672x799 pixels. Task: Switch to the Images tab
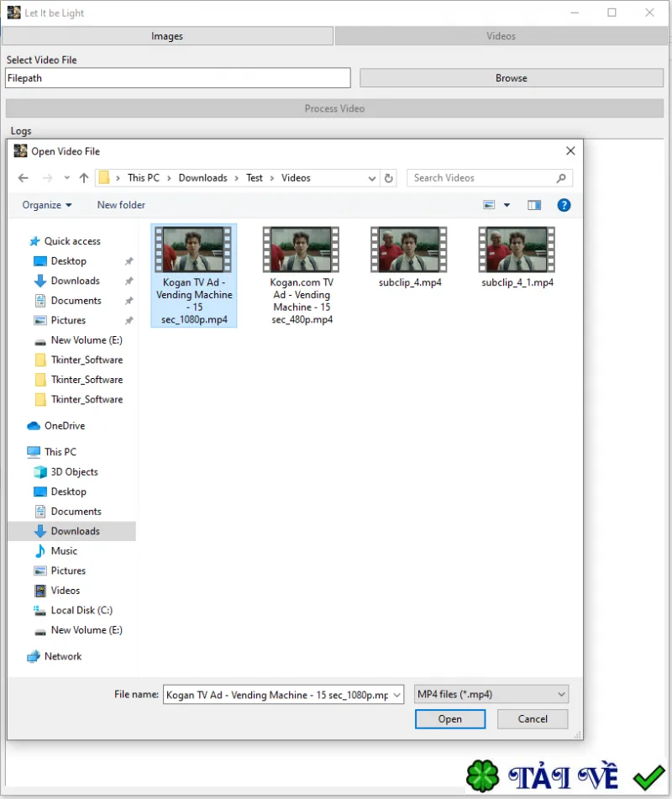click(167, 36)
